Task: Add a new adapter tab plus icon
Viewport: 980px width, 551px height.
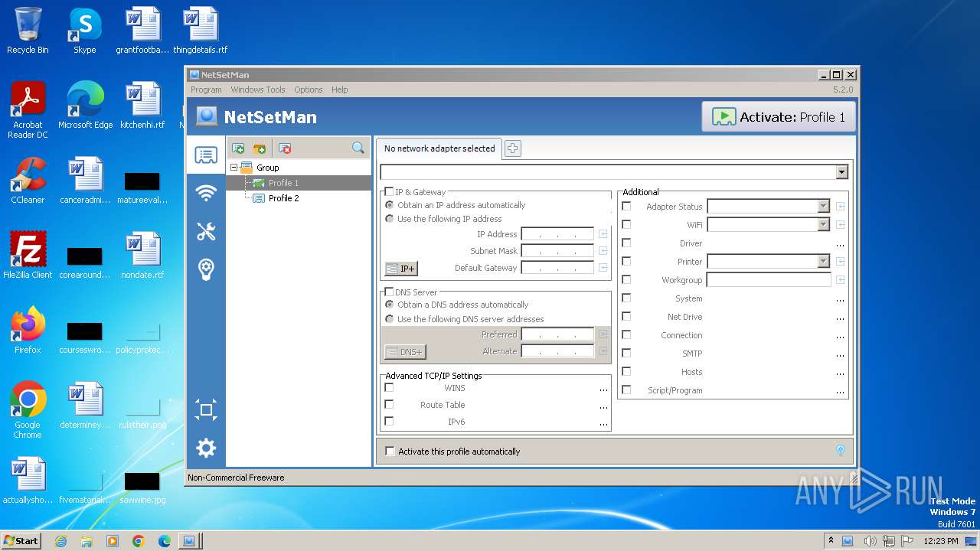Action: 513,148
